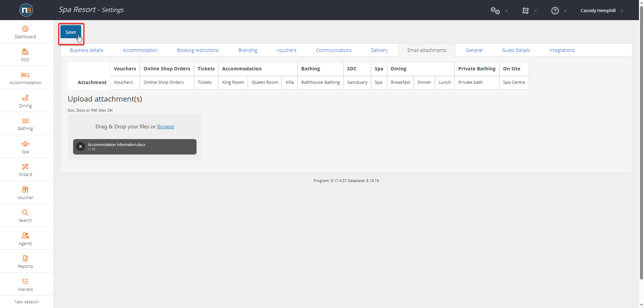Click the Dinner table cell
This screenshot has width=644, height=308.
424,82
